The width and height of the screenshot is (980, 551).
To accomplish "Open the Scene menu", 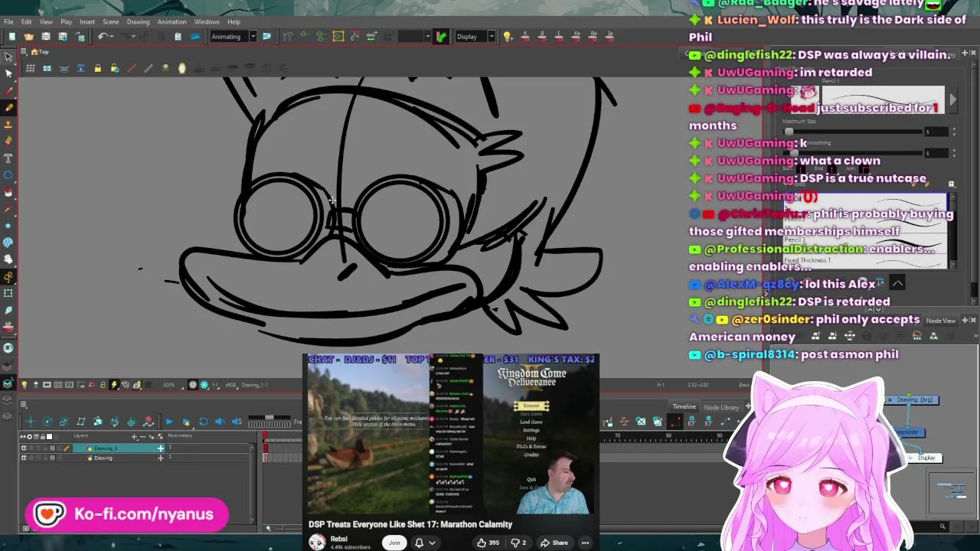I will point(110,21).
